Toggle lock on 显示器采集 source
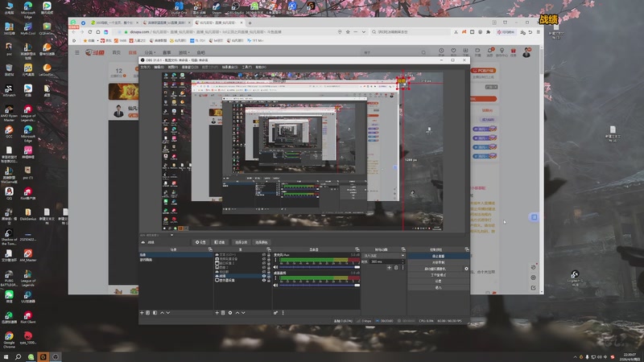This screenshot has width=644, height=362. coord(269,280)
